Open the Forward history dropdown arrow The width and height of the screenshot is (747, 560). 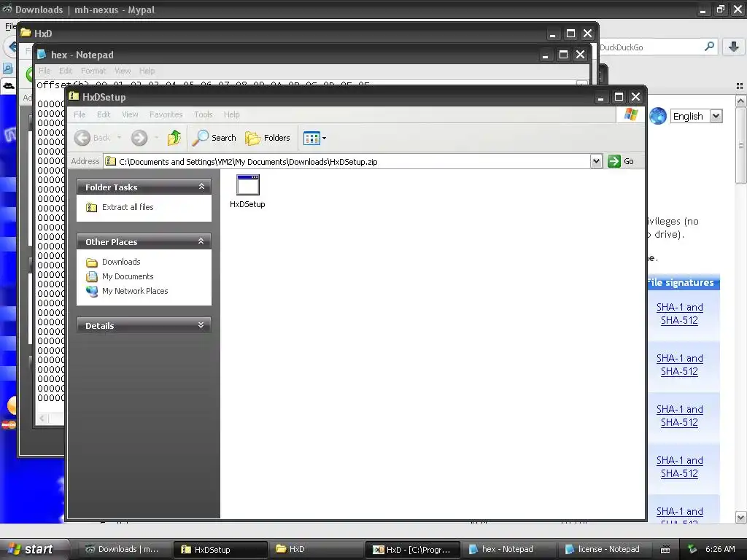click(156, 138)
